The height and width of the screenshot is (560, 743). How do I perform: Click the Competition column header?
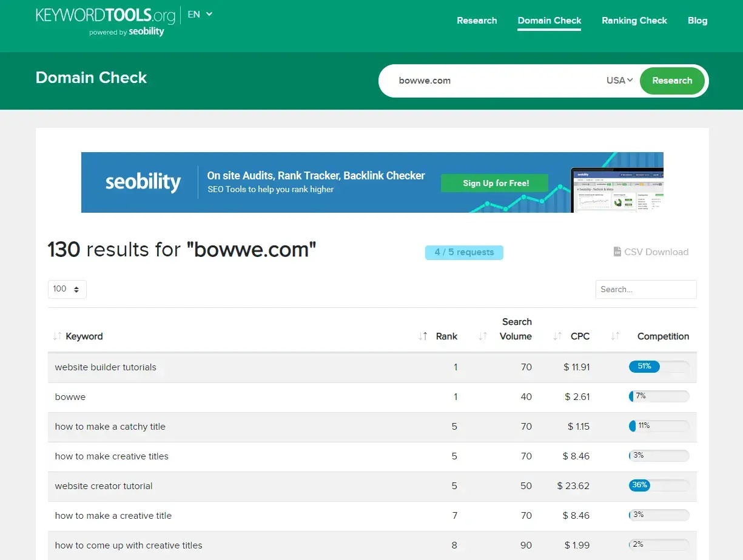(663, 336)
